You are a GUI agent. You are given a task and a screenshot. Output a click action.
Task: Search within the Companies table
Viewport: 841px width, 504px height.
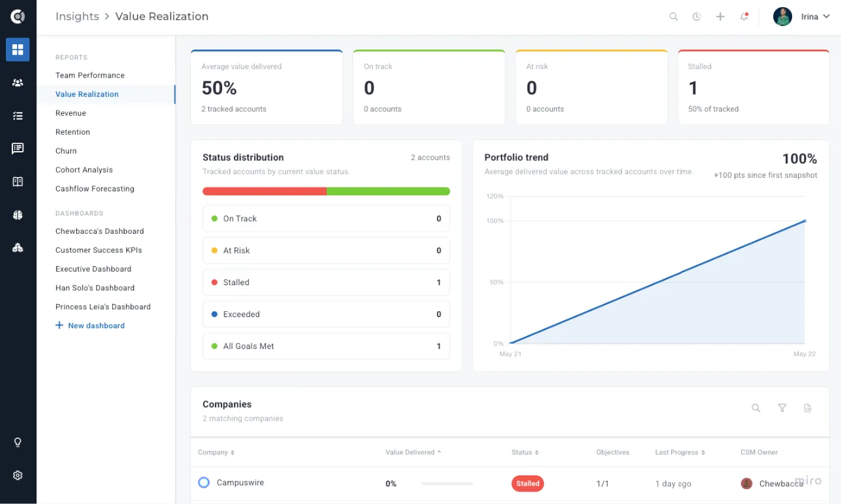pos(756,408)
